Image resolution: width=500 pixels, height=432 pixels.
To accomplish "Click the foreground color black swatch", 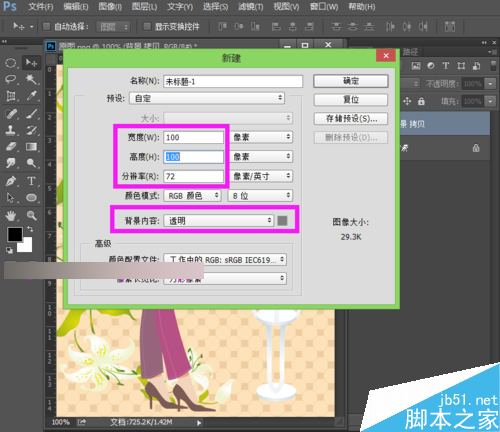I will pos(14,233).
